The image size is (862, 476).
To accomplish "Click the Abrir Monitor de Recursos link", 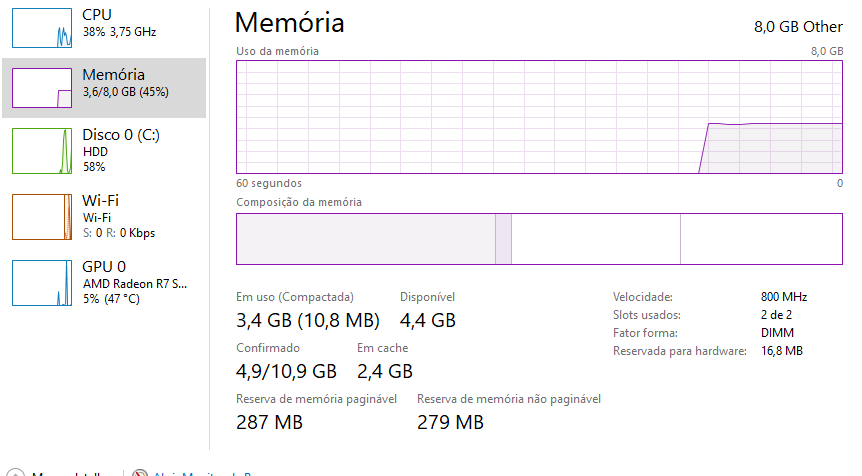I will 203,473.
